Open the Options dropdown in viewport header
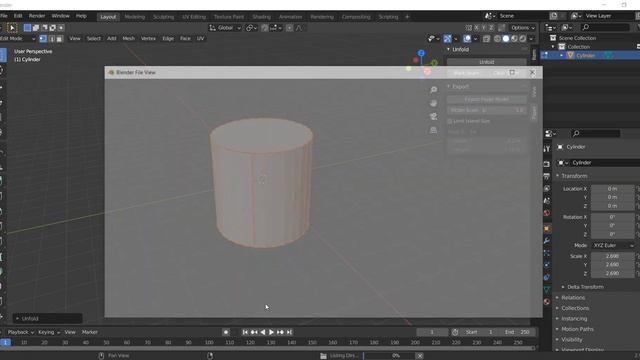Viewport: 640px width, 360px height. pyautogui.click(x=522, y=28)
